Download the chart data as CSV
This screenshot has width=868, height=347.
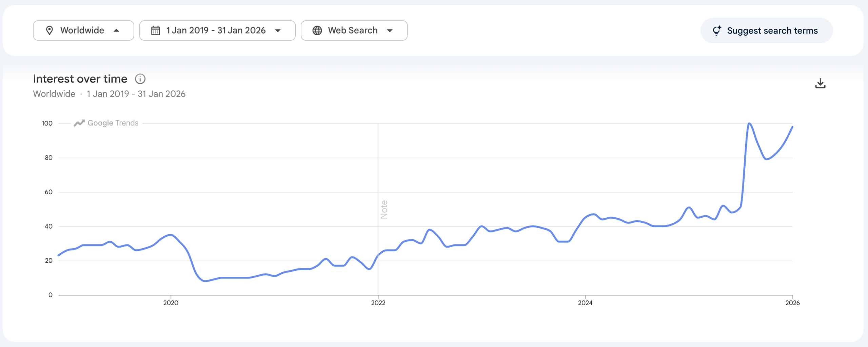820,84
